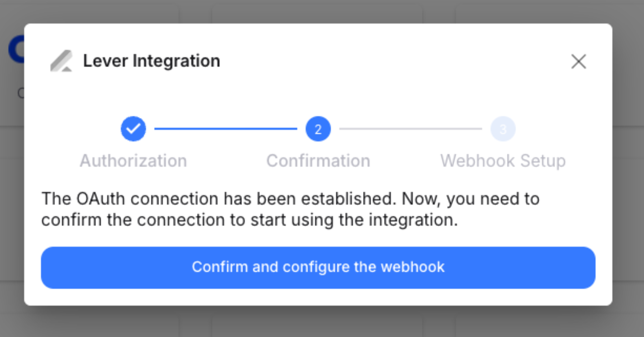Click the gray progress line before Webhook Setup
This screenshot has width=644, height=337.
tap(411, 129)
